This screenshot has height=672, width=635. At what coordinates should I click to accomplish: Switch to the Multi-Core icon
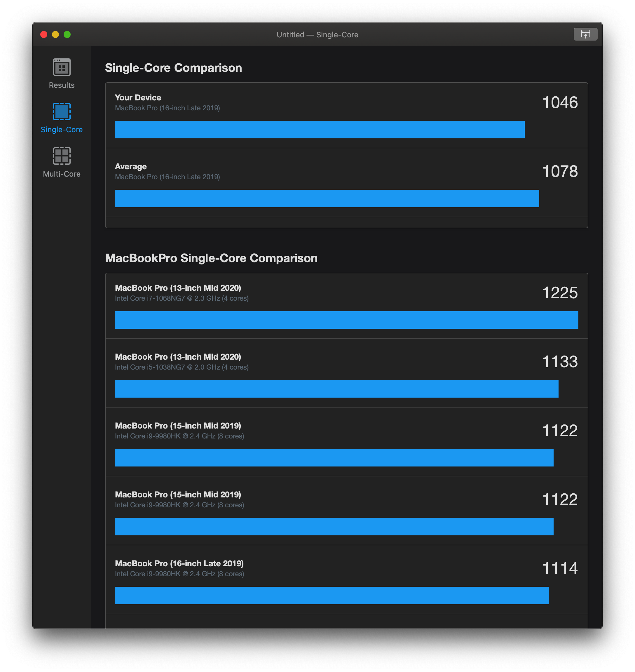pos(62,156)
